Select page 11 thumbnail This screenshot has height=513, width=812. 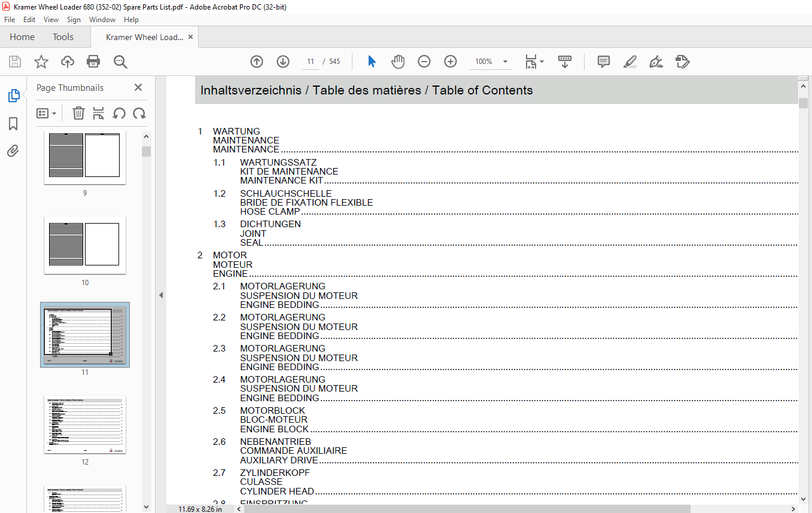pos(85,335)
